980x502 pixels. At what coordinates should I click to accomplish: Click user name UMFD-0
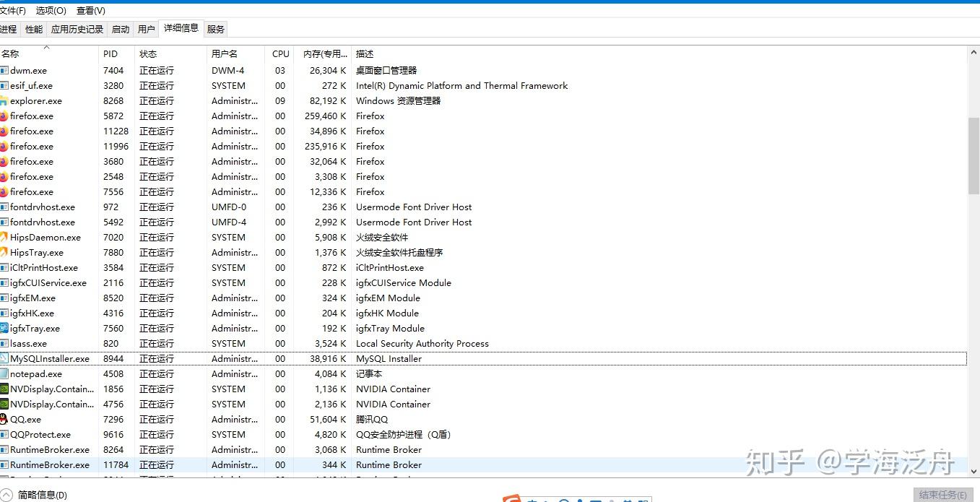coord(229,207)
